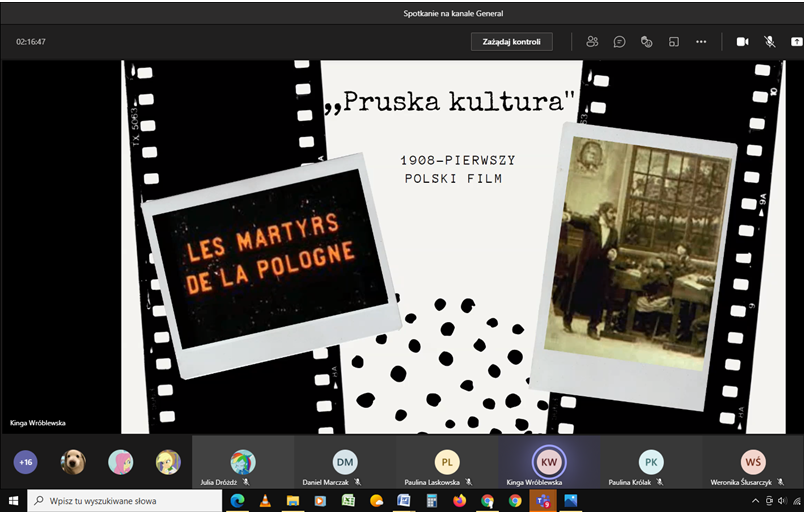
Task: Open the Weather app icon in taskbar
Action: tap(376, 501)
